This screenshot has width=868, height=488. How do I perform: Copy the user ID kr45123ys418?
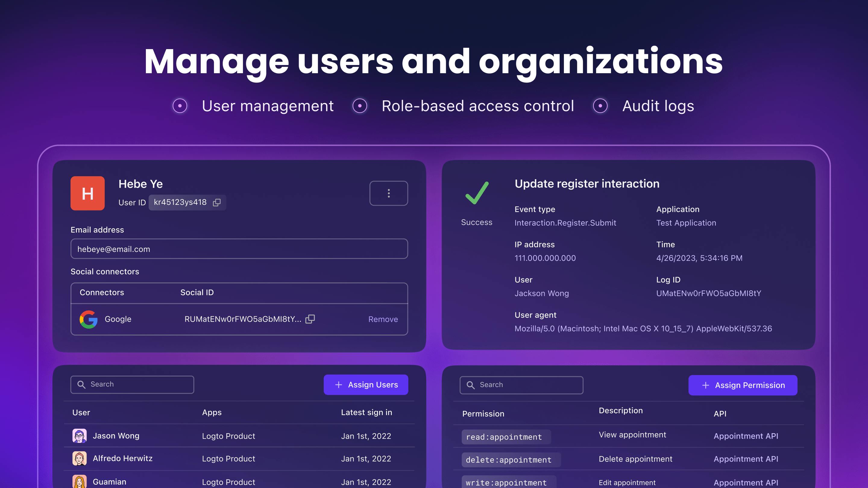[x=217, y=202]
